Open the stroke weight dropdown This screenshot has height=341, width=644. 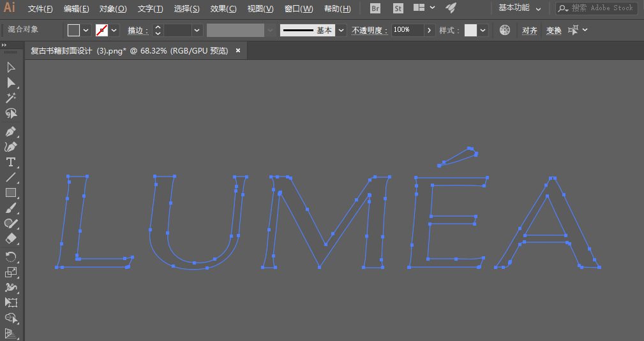point(197,30)
